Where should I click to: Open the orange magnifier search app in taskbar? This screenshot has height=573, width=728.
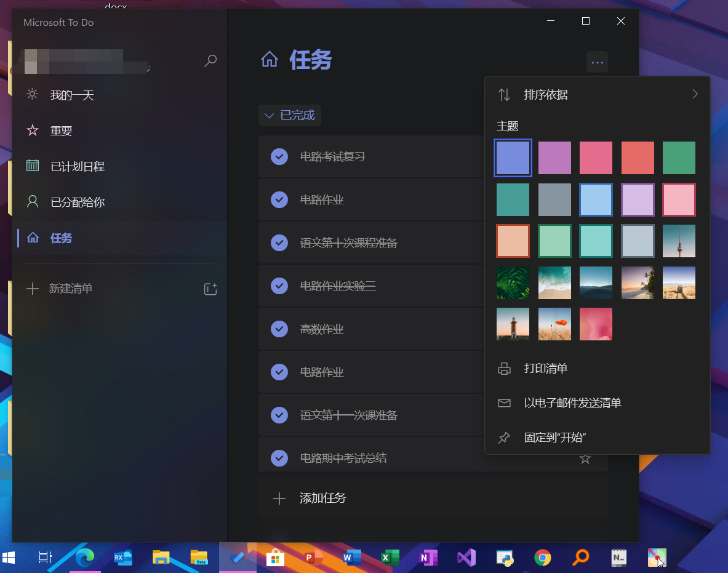580,557
